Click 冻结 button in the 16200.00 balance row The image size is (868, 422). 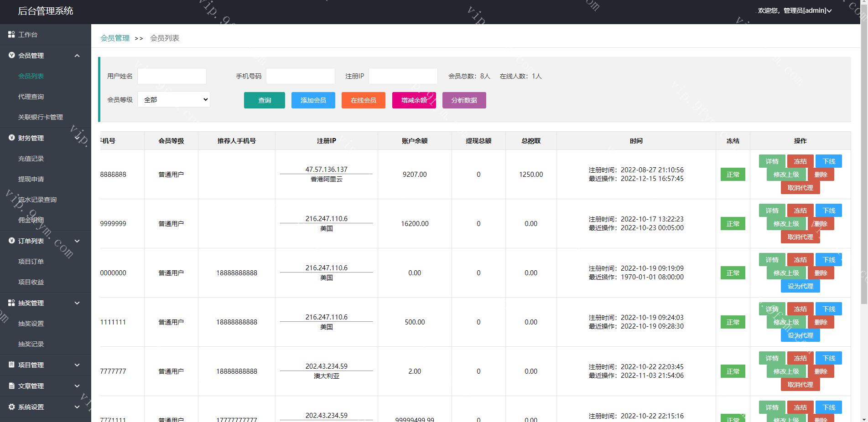800,211
